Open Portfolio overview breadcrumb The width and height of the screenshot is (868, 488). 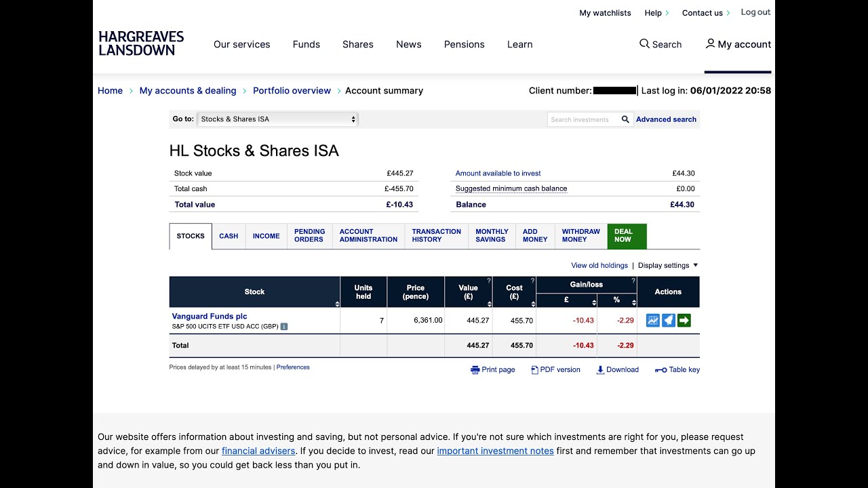[292, 91]
